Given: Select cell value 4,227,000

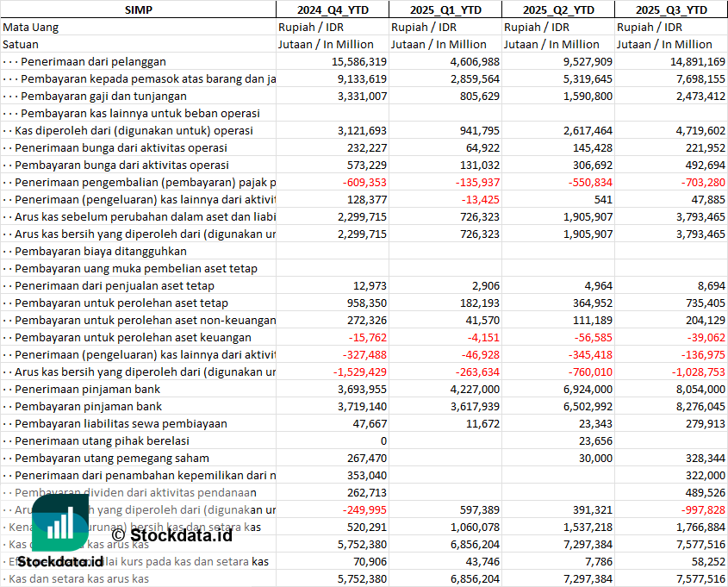Looking at the screenshot, I should pyautogui.click(x=475, y=389).
